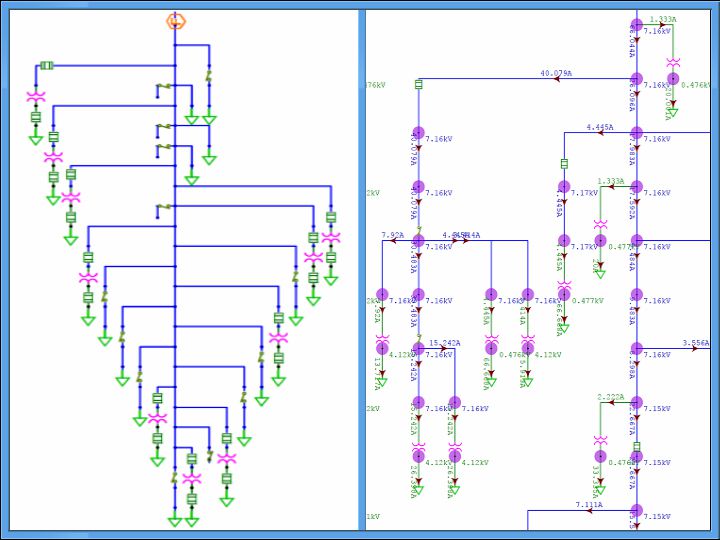Select the bus node where 3.556A branches off
This screenshot has width=720, height=540.
(x=636, y=349)
